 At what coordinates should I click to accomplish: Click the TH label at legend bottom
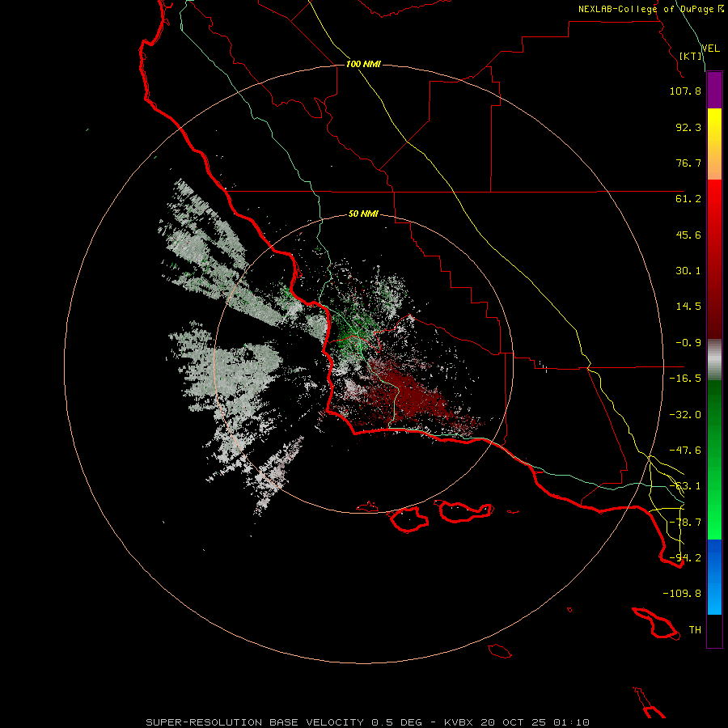[x=695, y=630]
